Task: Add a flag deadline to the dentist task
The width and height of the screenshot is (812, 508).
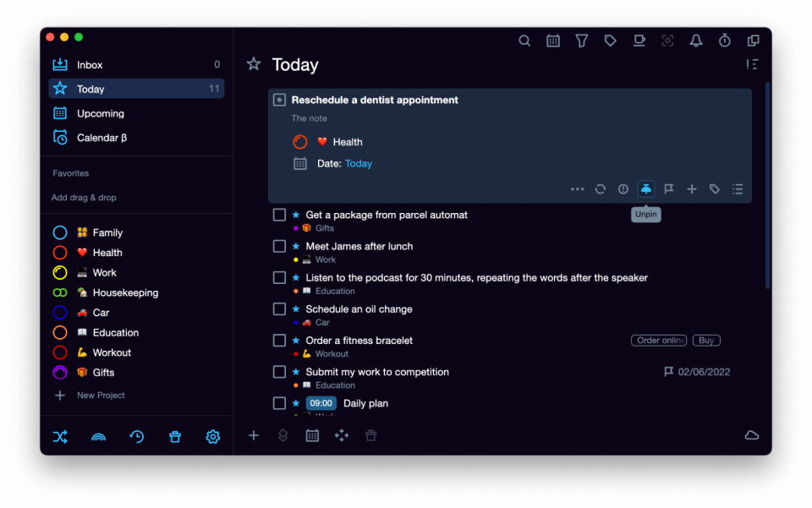Action: tap(669, 188)
